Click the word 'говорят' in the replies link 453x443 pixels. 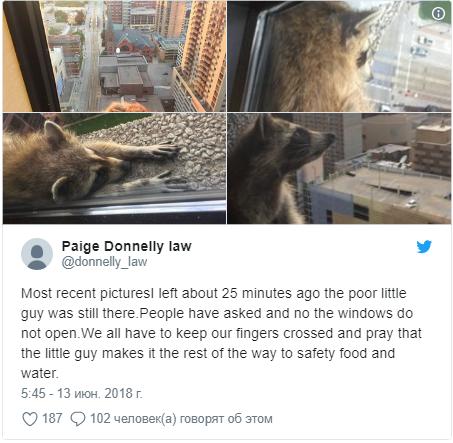[202, 419]
